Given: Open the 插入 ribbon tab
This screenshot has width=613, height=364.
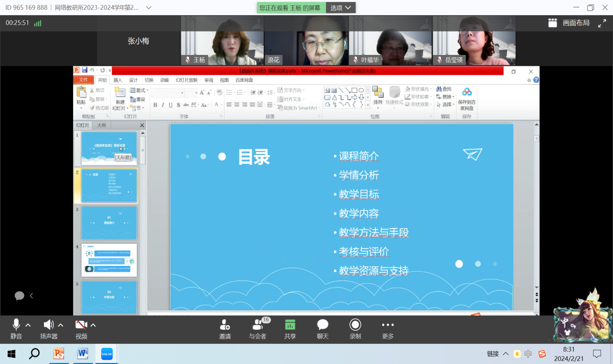Looking at the screenshot, I should pyautogui.click(x=118, y=80).
